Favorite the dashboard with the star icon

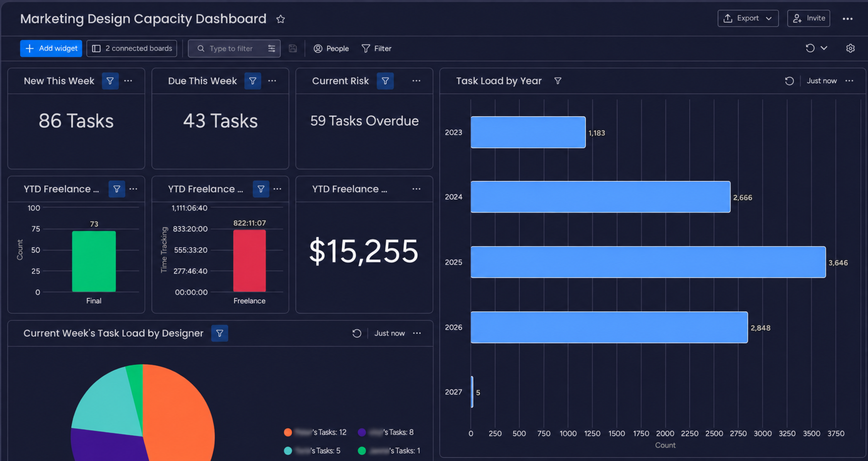click(x=280, y=19)
